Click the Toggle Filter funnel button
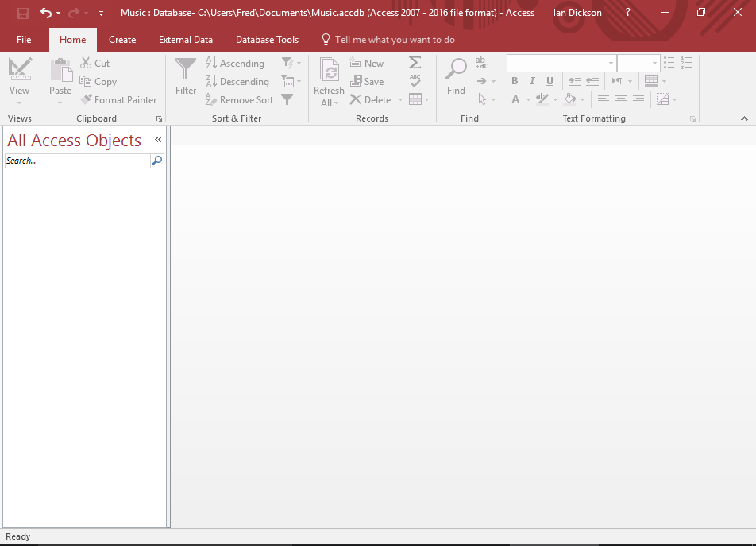 point(287,99)
